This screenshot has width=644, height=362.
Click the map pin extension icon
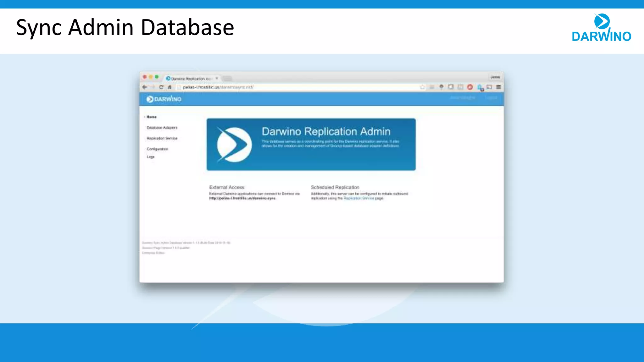[x=441, y=87]
